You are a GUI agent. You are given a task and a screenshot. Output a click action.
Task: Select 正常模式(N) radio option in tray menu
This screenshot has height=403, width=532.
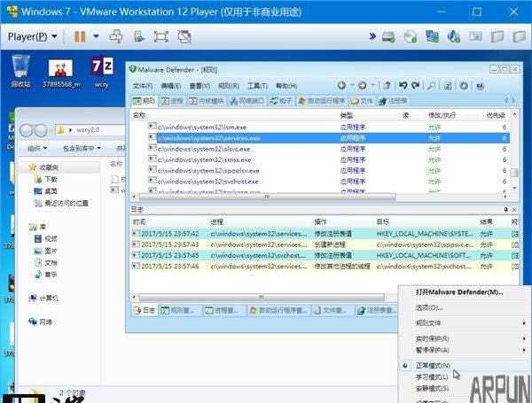pyautogui.click(x=434, y=365)
